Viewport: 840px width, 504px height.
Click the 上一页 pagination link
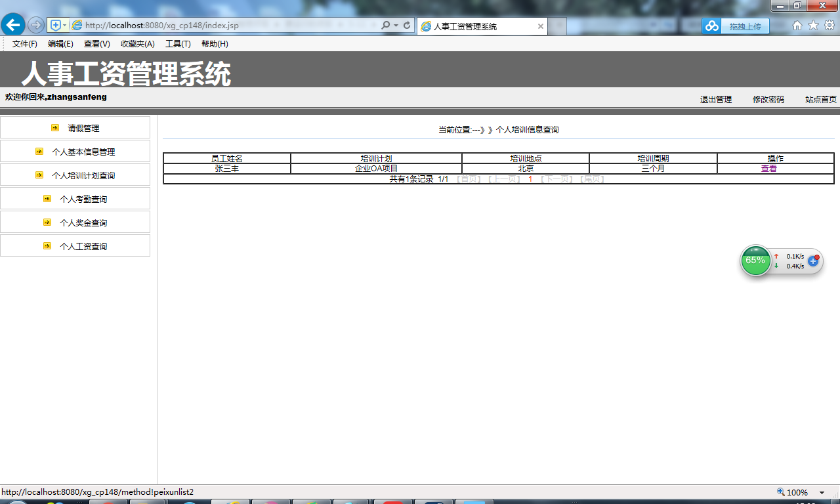(503, 179)
